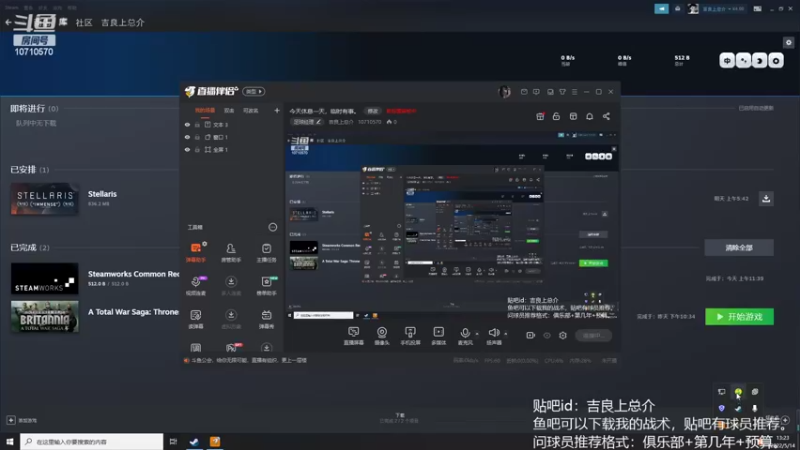Expand microphone options arrow
This screenshot has width=800, height=450.
coord(477,334)
